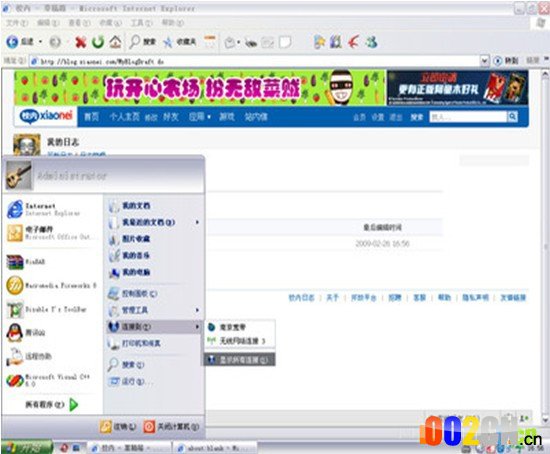Open Favorites star toolbar button
The width and height of the screenshot is (550, 454).
click(x=179, y=42)
